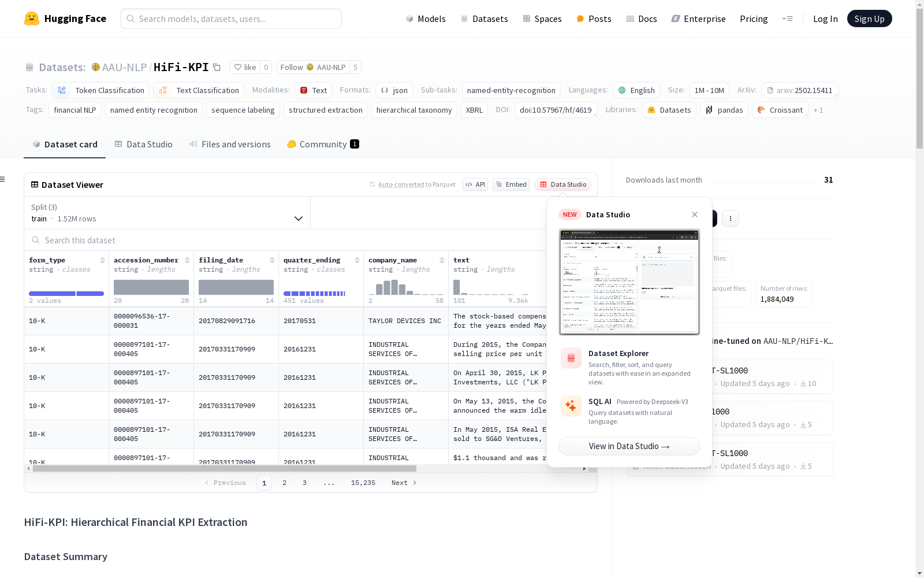The width and height of the screenshot is (924, 578).
Task: Go to page 3 of the dataset
Action: click(x=304, y=483)
